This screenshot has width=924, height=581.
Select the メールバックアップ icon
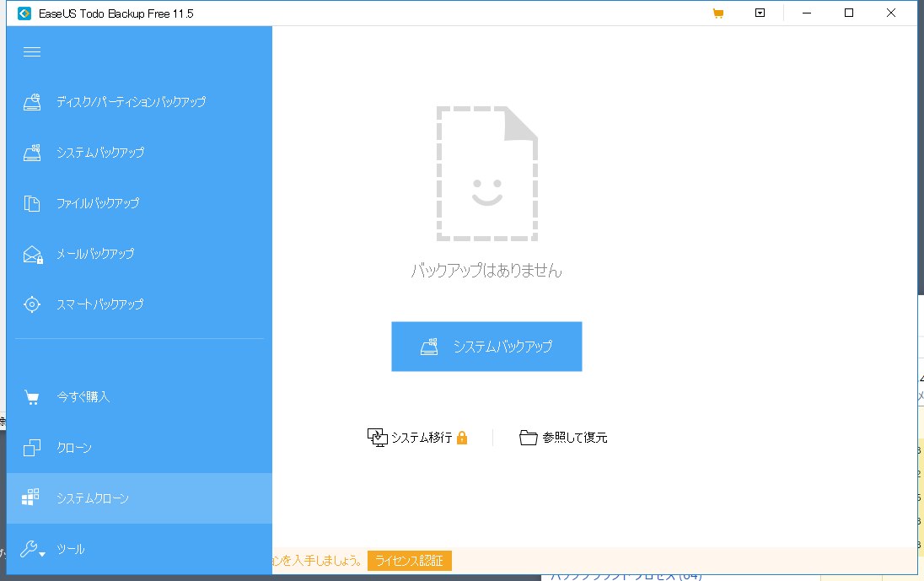coord(31,253)
